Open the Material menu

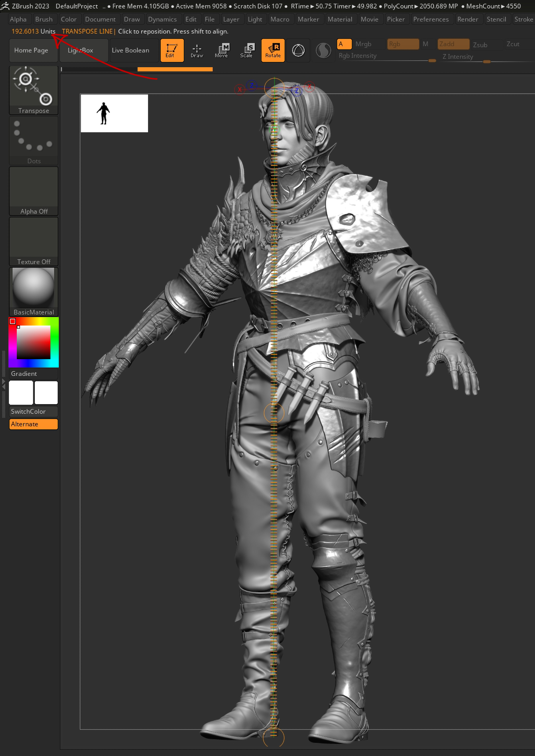point(340,19)
